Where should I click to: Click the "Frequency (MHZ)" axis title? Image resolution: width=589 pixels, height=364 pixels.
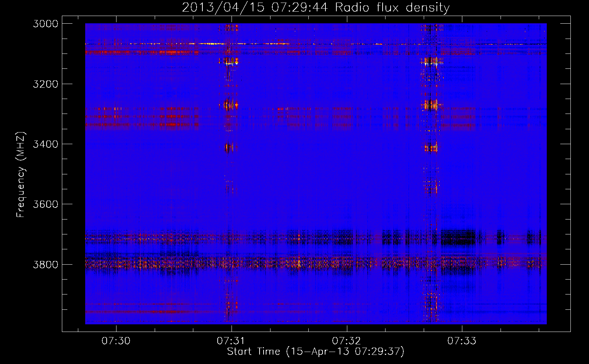21,175
